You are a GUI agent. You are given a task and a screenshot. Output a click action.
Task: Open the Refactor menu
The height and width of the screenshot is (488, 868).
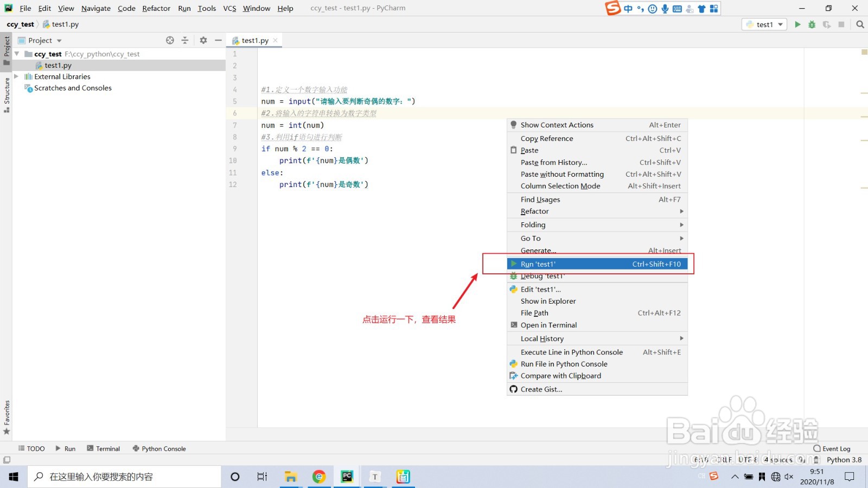pyautogui.click(x=156, y=8)
